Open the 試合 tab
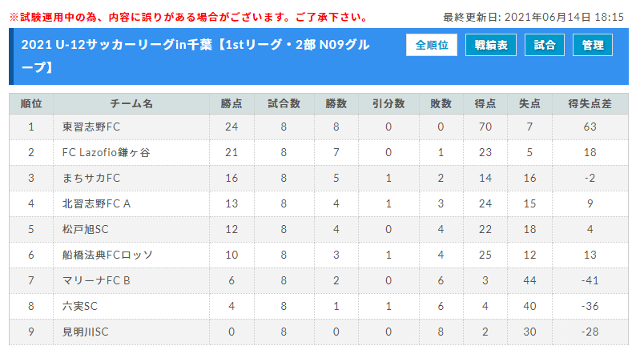The image size is (644, 354). point(545,45)
